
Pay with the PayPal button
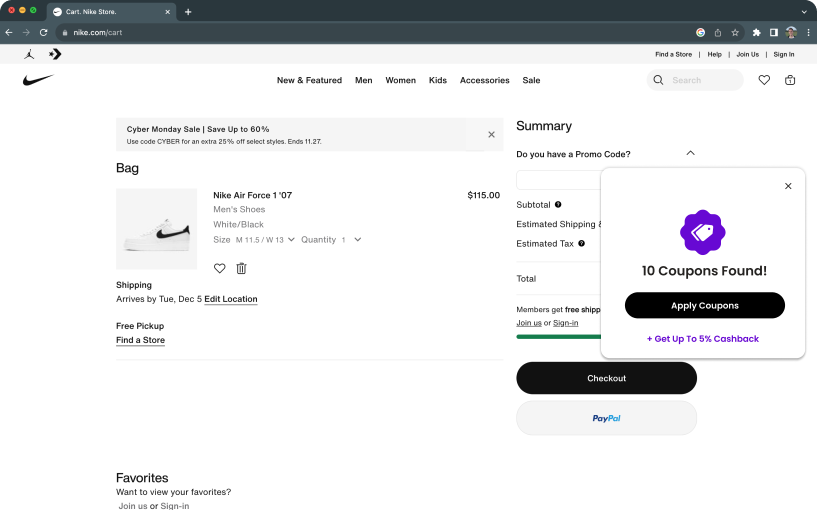[x=606, y=418]
